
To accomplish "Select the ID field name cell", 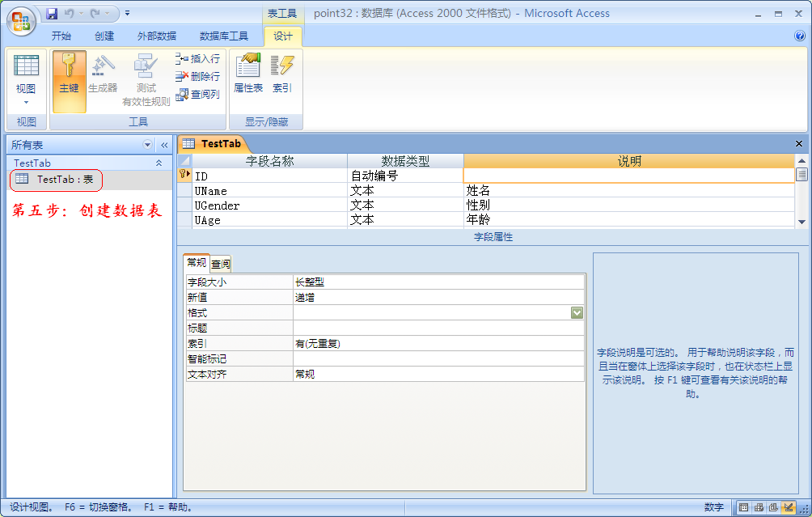I will click(269, 176).
